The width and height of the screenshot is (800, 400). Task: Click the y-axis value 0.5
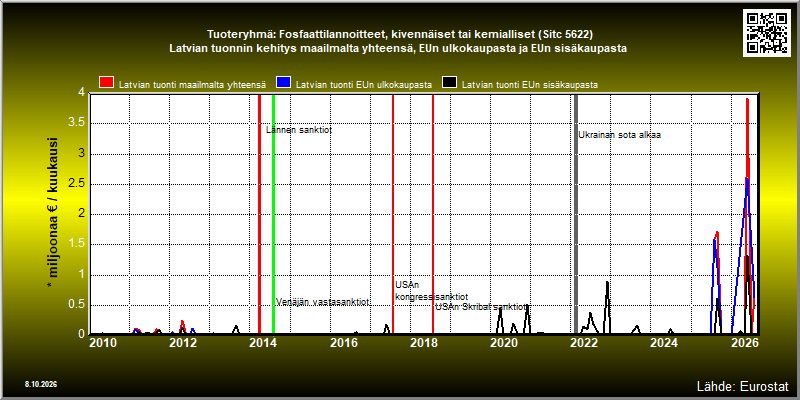[77, 305]
